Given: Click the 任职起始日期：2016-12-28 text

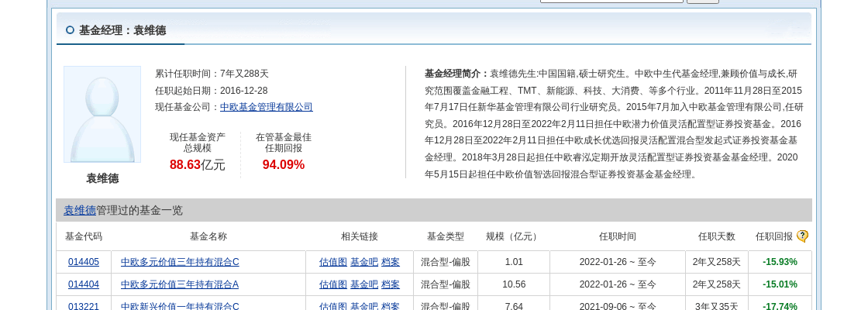Looking at the screenshot, I should click(212, 90).
